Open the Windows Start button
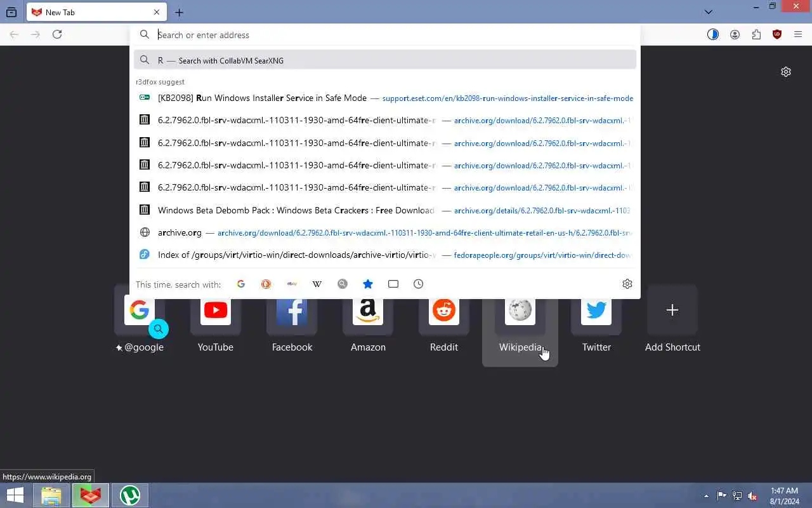This screenshot has width=812, height=508. [x=15, y=495]
